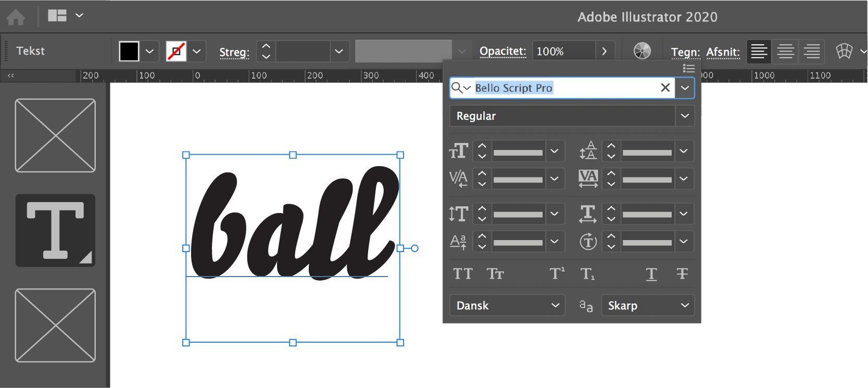Click the baseline shift stepper arrows
The image size is (868, 388).
(x=482, y=241)
